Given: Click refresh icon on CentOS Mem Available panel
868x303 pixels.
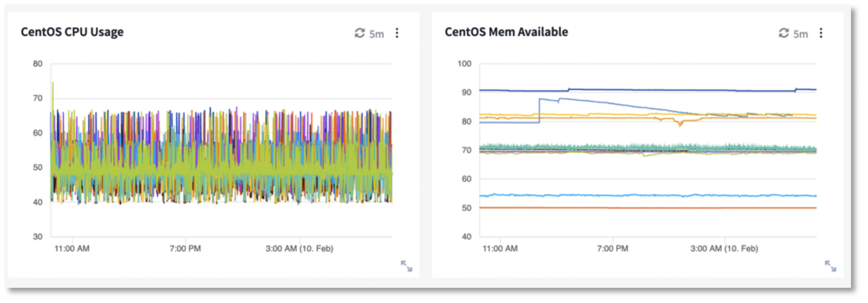Looking at the screenshot, I should tap(784, 33).
